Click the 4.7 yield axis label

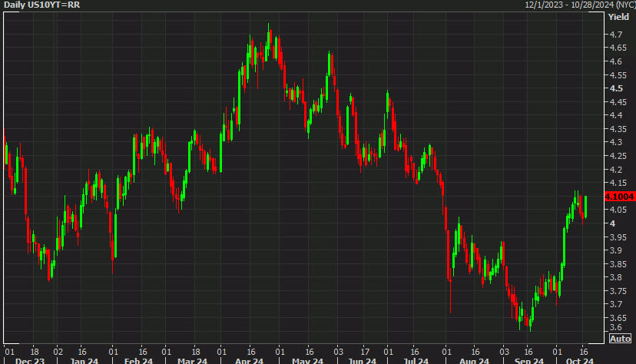point(616,35)
